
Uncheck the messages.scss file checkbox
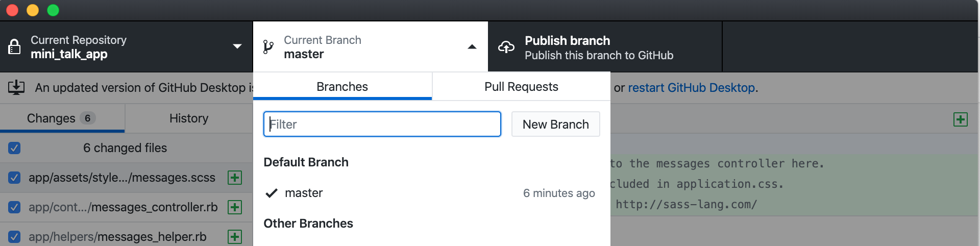pos(14,178)
